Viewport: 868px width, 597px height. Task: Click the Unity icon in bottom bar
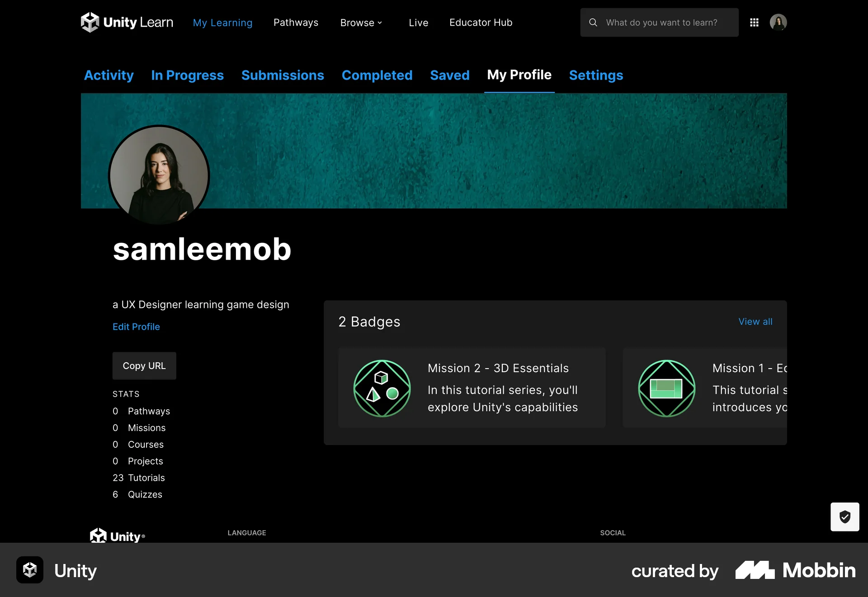29,570
